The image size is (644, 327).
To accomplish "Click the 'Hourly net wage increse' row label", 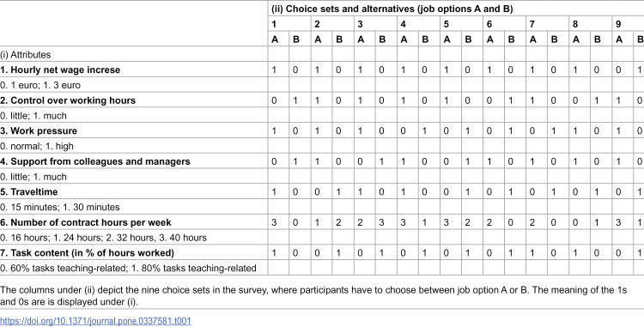I will point(60,70).
